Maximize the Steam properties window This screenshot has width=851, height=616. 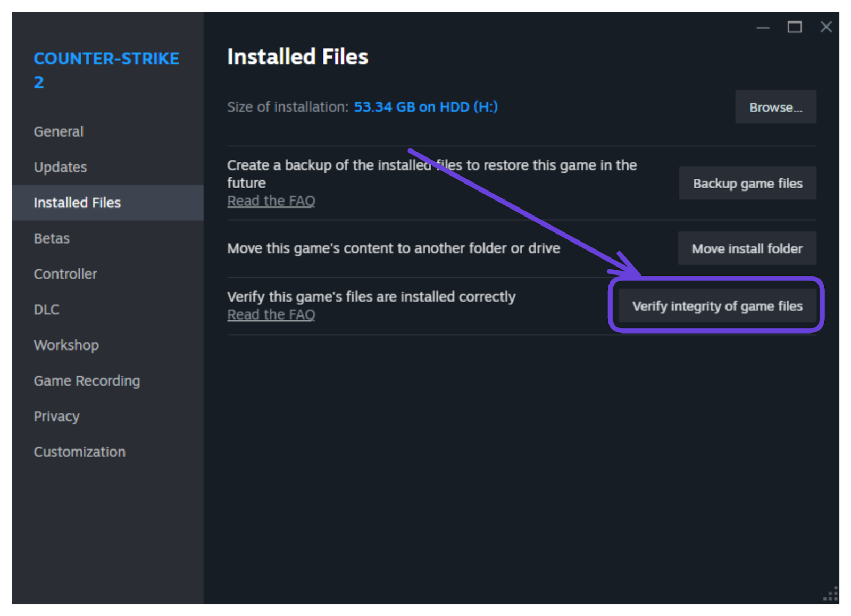point(795,27)
